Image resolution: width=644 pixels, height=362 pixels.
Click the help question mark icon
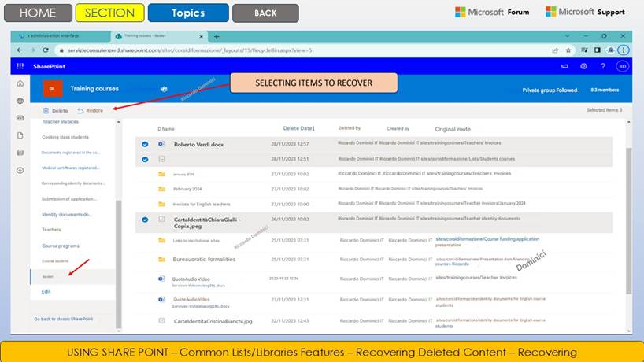tap(602, 66)
